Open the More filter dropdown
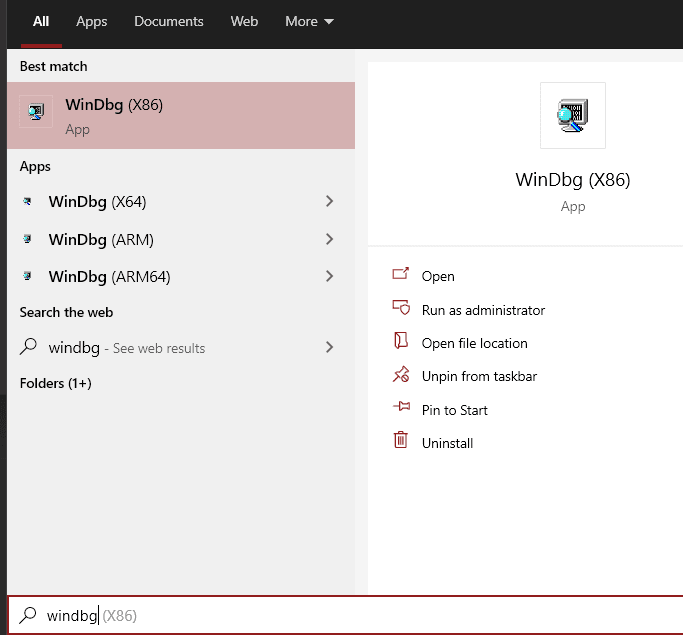 [x=309, y=22]
